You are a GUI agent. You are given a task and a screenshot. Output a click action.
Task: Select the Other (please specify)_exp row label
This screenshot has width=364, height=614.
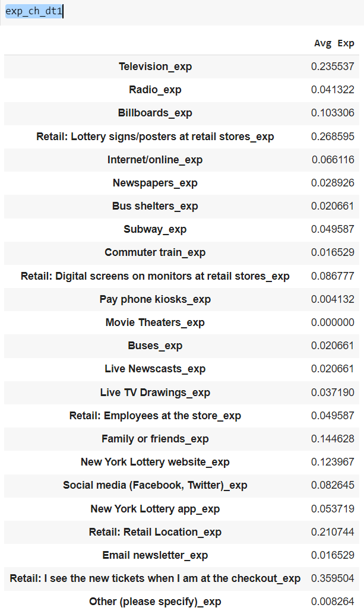click(156, 602)
